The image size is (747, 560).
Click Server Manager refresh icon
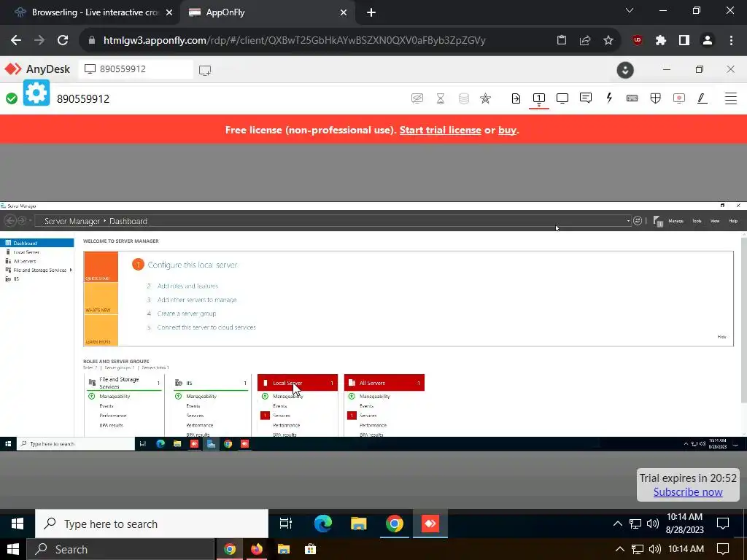638,221
